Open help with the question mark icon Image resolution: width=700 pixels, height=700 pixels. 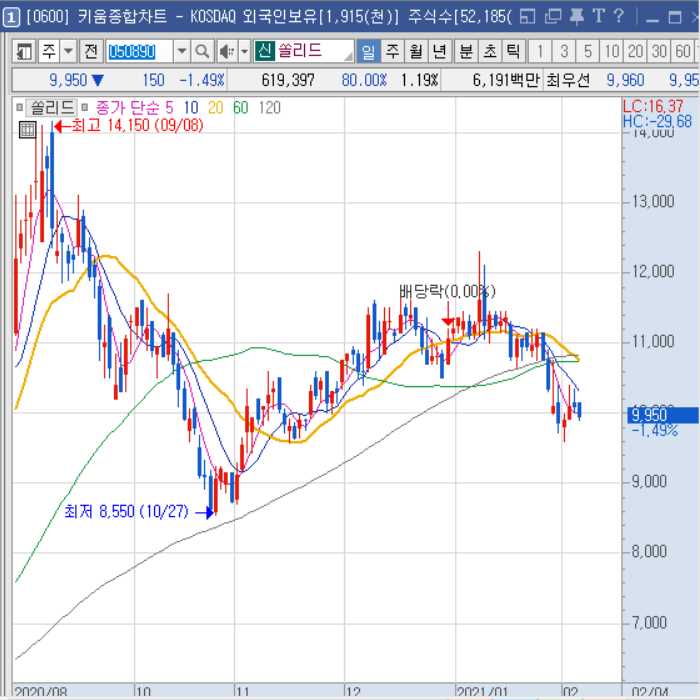click(x=618, y=16)
